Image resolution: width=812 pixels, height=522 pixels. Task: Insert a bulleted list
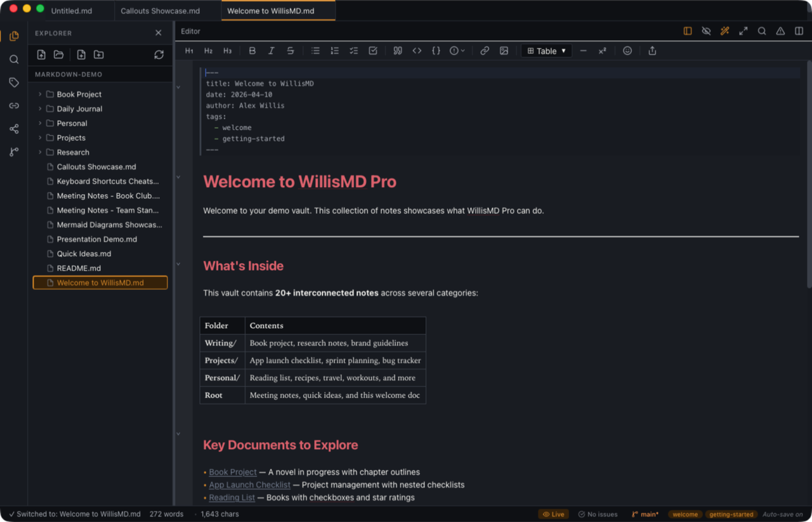point(315,51)
